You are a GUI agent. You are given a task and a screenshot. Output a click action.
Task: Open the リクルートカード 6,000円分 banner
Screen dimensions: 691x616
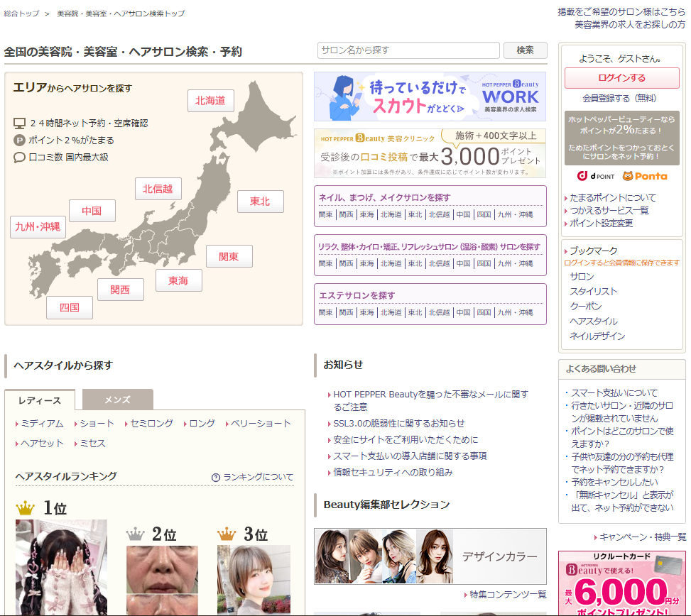[622, 583]
